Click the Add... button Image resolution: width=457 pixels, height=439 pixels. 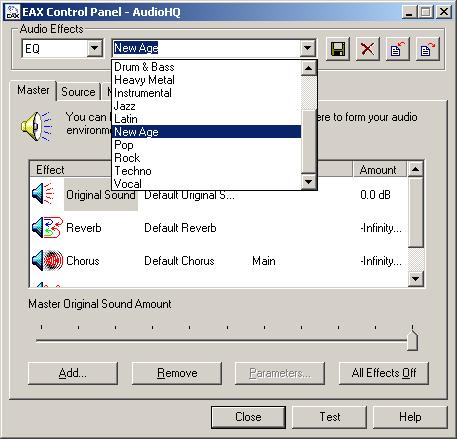(73, 373)
